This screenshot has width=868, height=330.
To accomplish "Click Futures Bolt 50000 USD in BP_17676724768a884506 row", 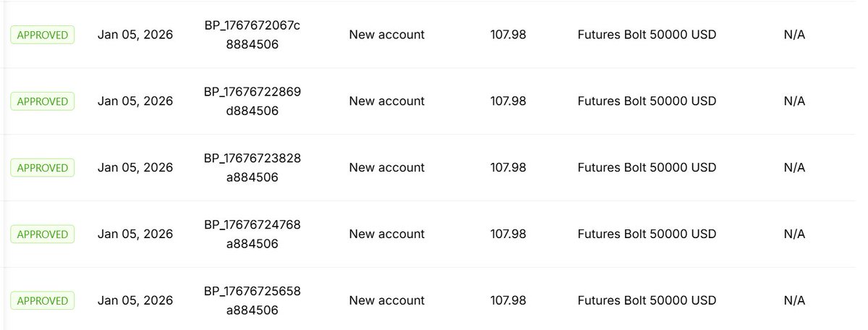I will [647, 234].
